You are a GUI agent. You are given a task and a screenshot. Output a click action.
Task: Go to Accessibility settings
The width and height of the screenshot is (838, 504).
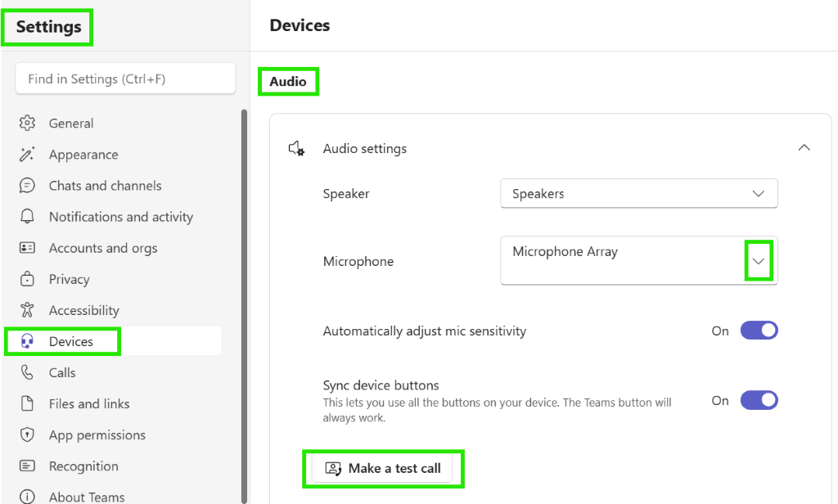point(84,310)
